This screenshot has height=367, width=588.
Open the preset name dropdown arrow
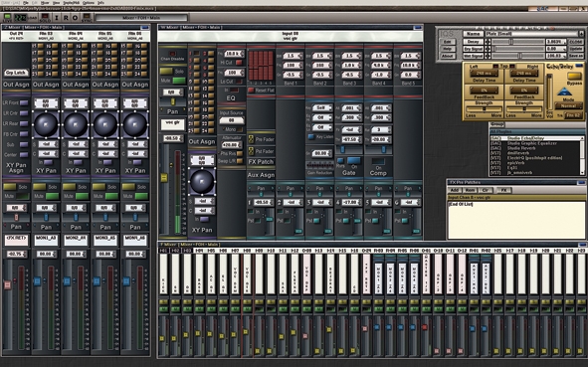(x=581, y=34)
